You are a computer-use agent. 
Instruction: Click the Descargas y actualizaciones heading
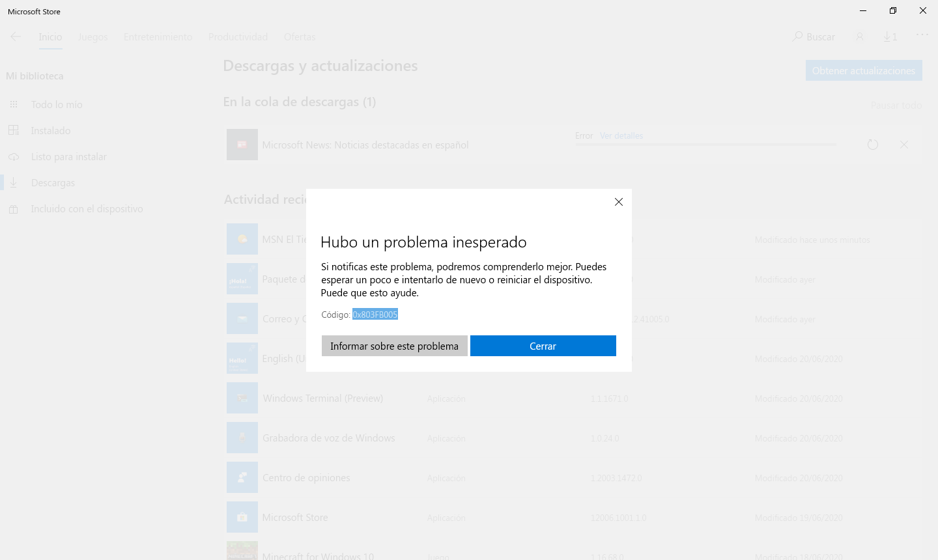tap(320, 66)
